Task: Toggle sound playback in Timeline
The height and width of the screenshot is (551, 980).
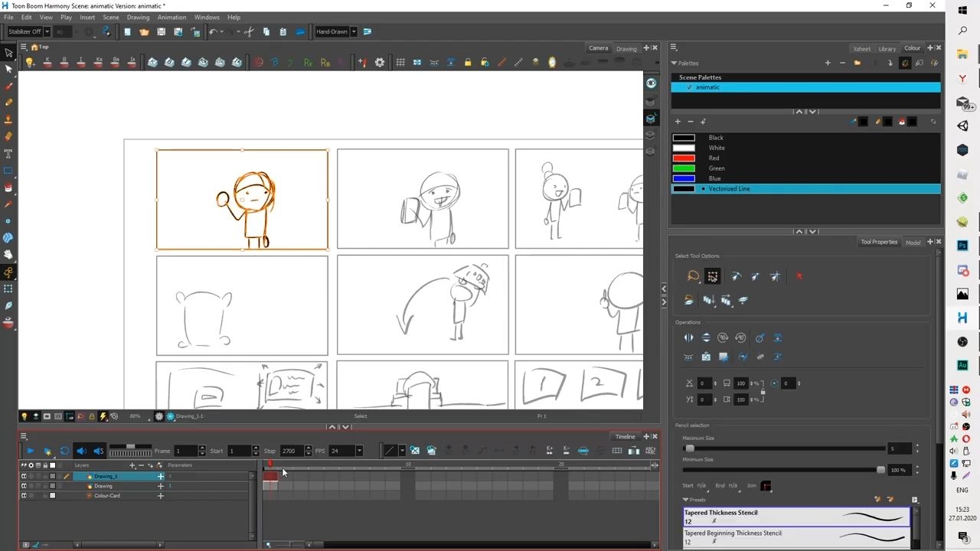Action: point(81,451)
